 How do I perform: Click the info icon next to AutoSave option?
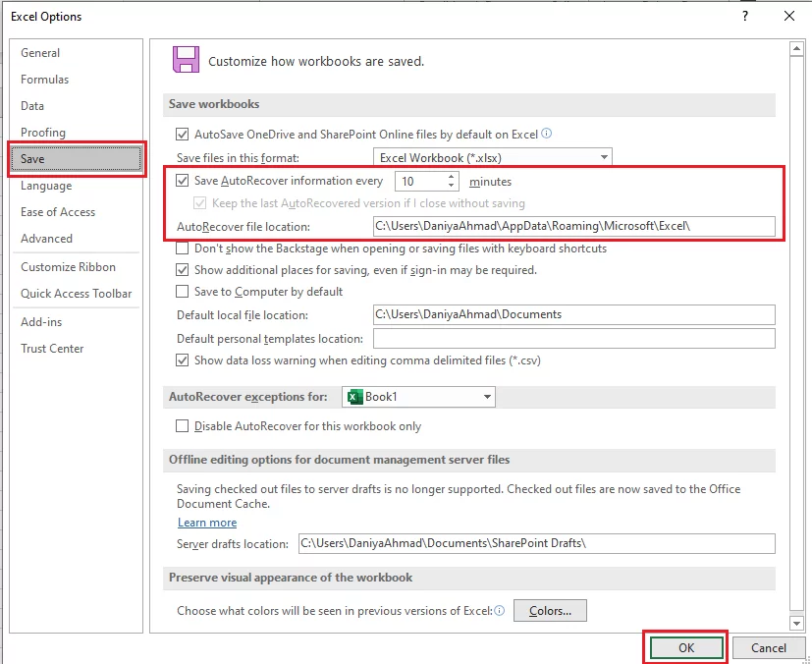click(x=548, y=134)
